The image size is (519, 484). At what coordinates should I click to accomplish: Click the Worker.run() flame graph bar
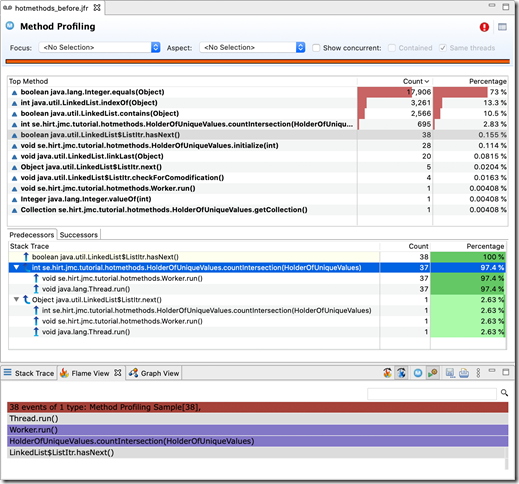point(258,430)
